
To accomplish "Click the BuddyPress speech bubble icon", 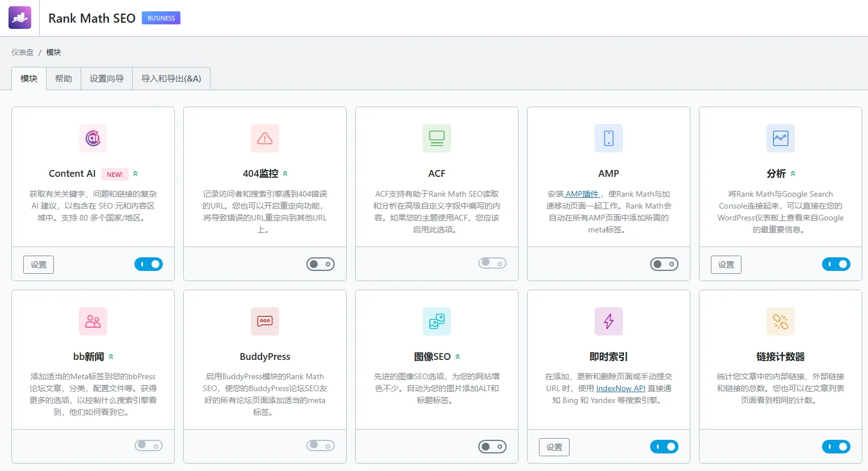I will click(x=264, y=321).
